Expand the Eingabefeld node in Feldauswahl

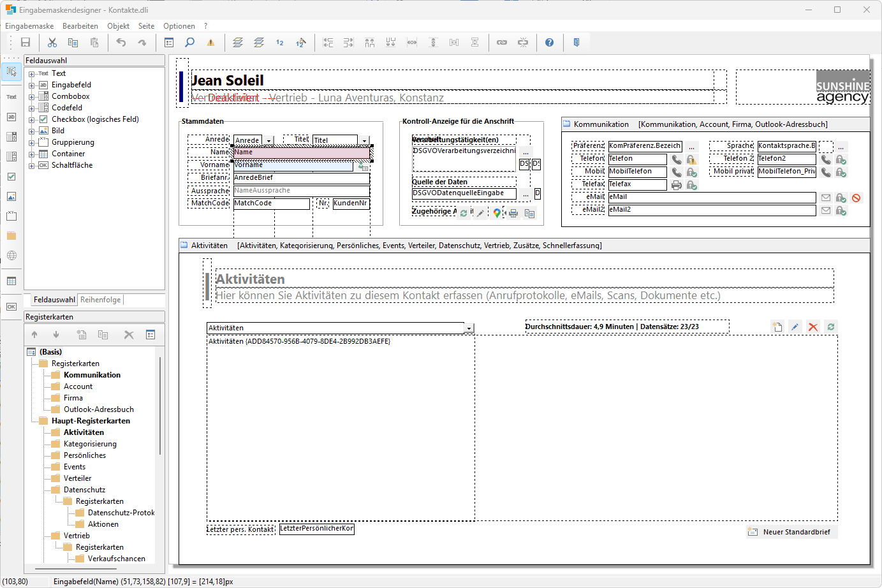(x=31, y=85)
